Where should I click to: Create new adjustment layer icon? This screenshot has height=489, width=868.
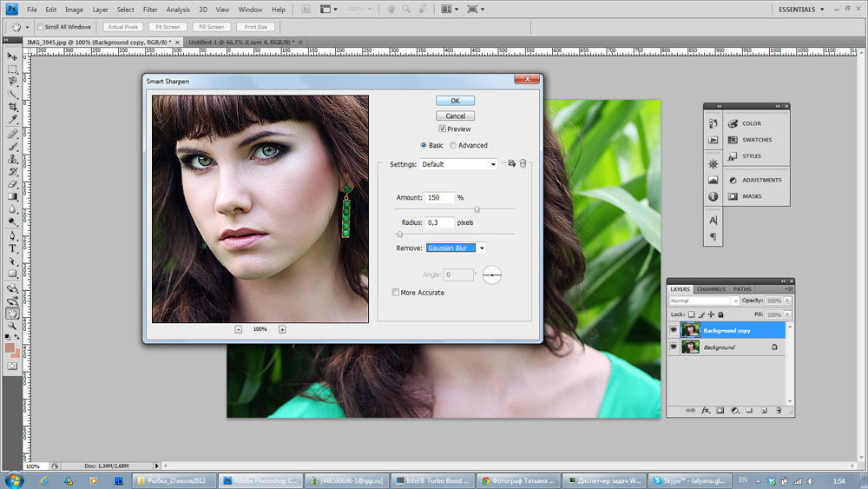[735, 410]
